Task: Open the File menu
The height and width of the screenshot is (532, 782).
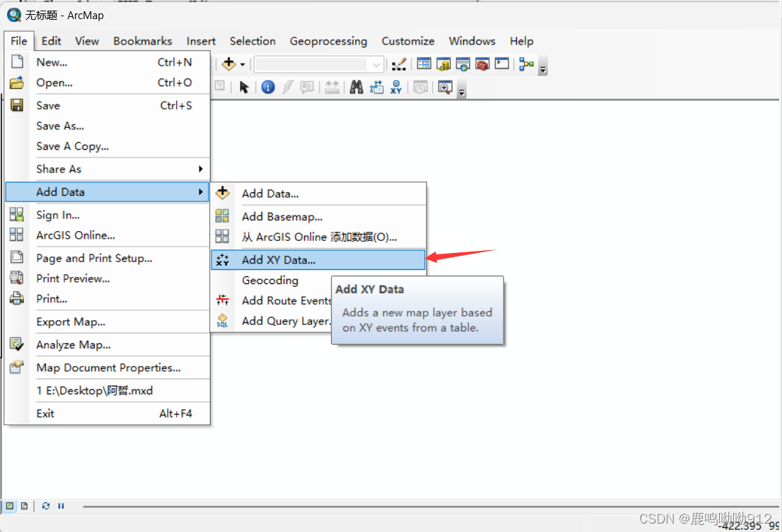Action: (x=19, y=41)
